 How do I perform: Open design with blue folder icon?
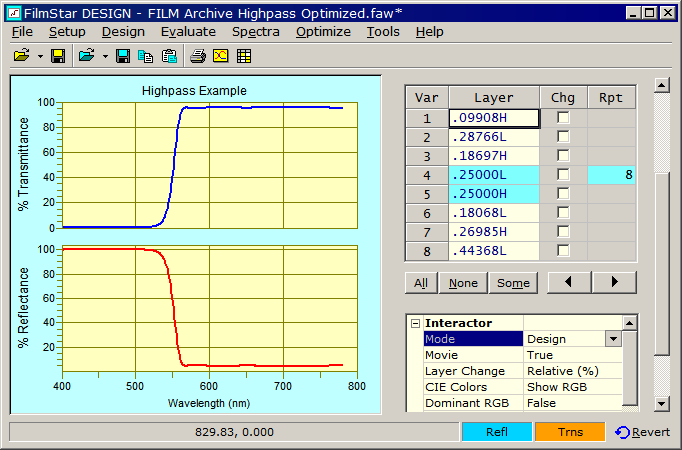87,56
